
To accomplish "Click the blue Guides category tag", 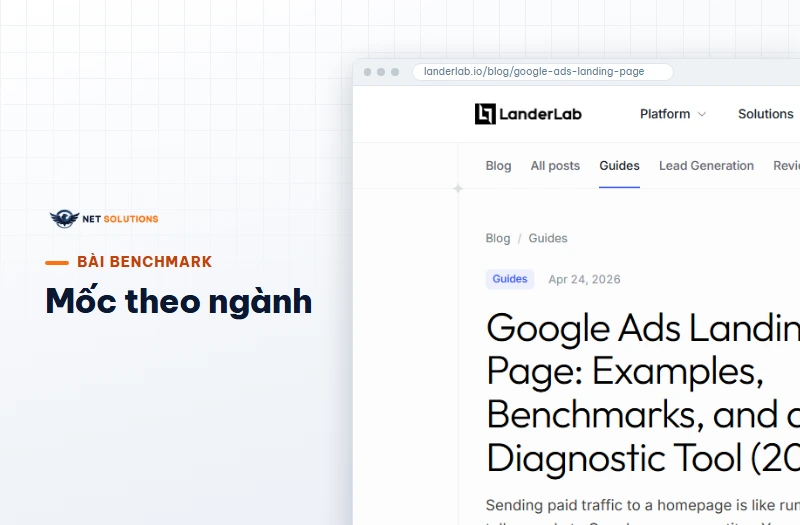I will click(510, 279).
